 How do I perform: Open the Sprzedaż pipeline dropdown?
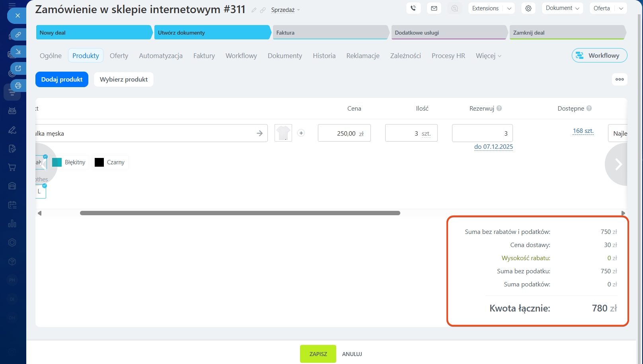pyautogui.click(x=285, y=10)
